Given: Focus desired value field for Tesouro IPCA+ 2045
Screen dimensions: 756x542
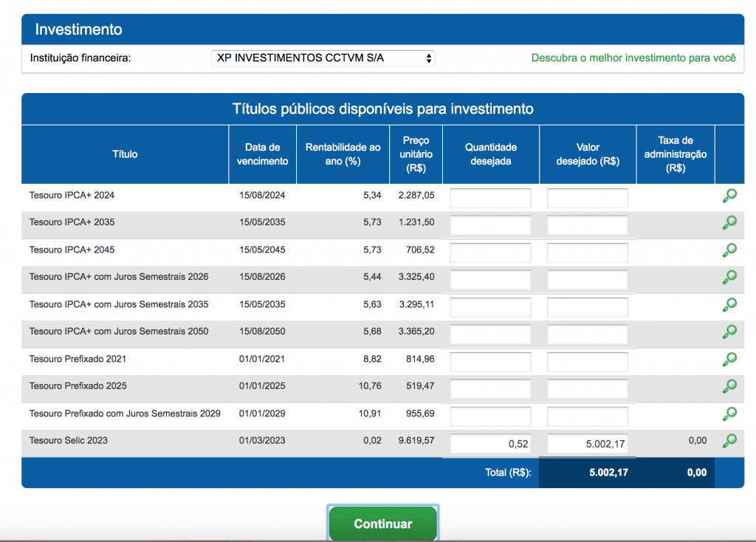Looking at the screenshot, I should (x=587, y=253).
